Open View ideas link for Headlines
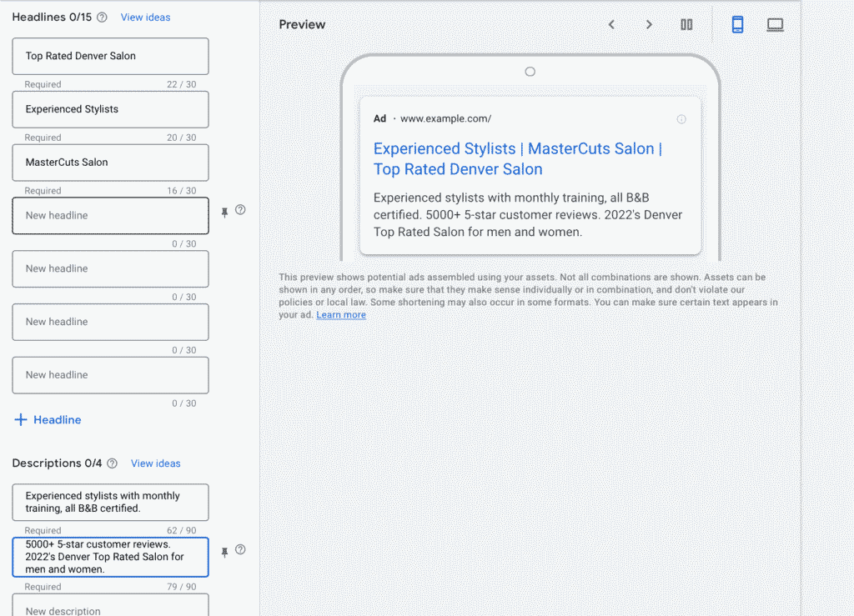This screenshot has width=854, height=616. (x=145, y=18)
